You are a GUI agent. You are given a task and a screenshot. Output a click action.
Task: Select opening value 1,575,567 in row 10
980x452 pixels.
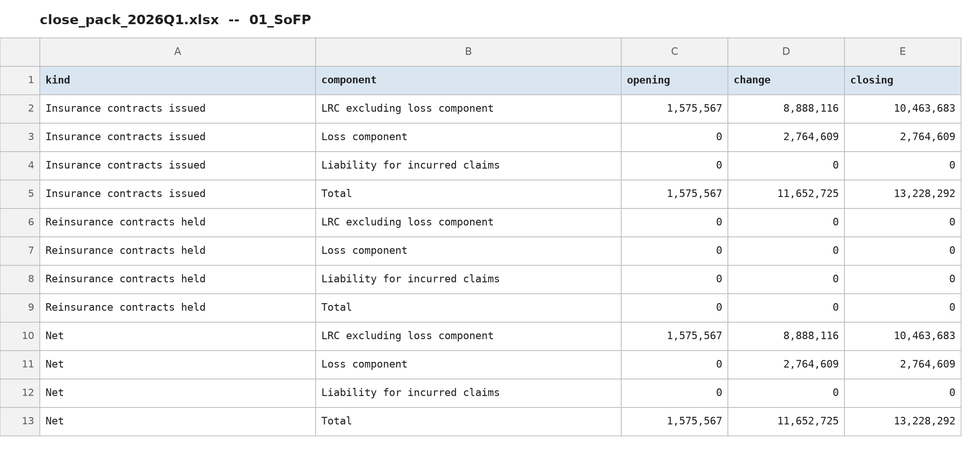(674, 336)
